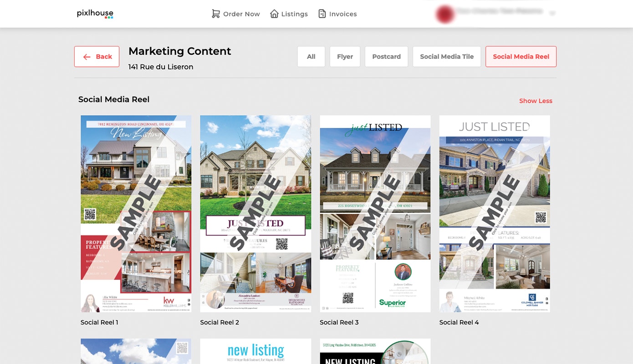Filter by Social Media Tile

point(447,56)
